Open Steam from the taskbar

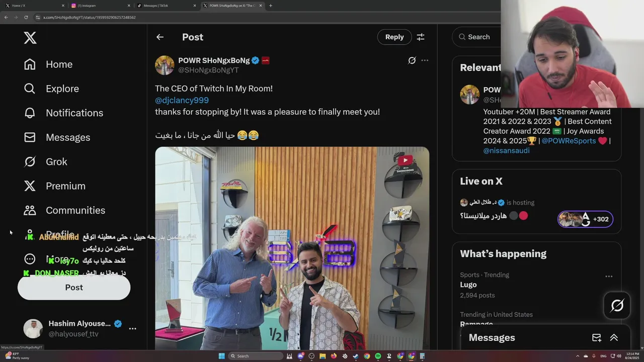356,356
